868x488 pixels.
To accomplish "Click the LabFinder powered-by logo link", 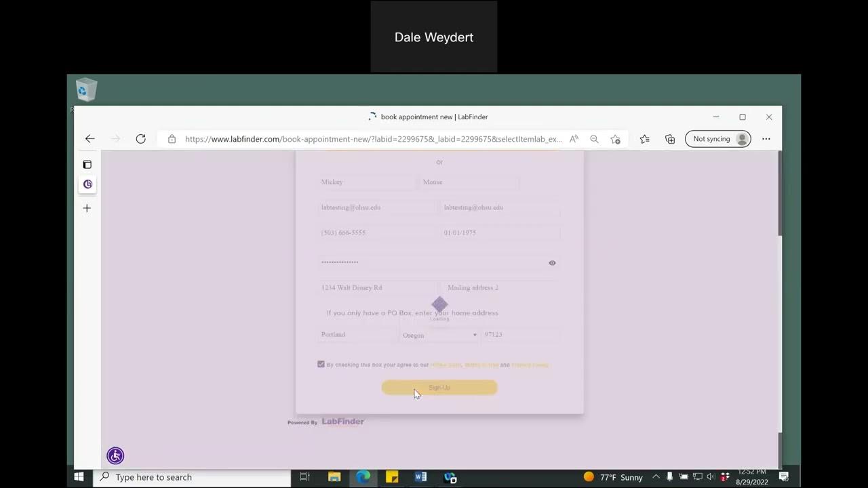I will point(343,422).
